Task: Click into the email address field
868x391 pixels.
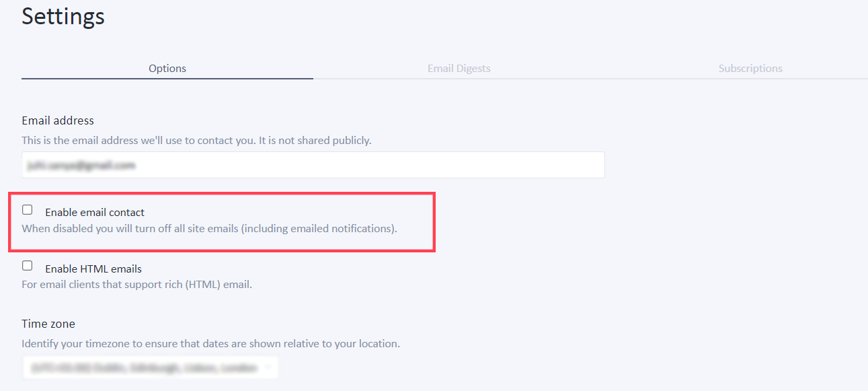Action: point(313,165)
